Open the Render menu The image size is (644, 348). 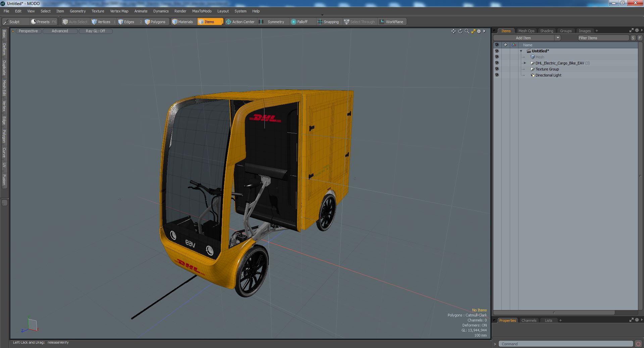point(180,11)
